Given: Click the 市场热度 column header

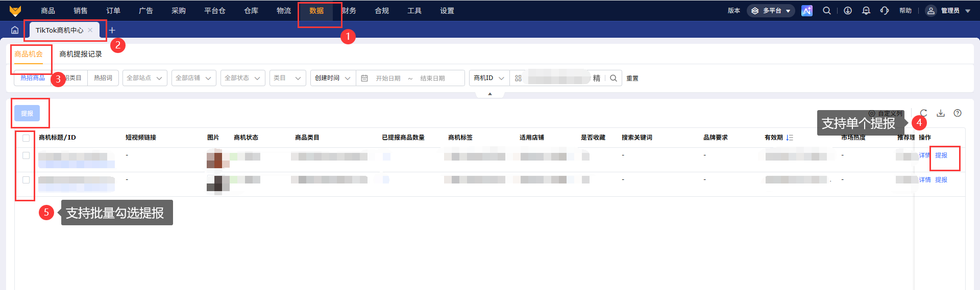Looking at the screenshot, I should [x=853, y=138].
